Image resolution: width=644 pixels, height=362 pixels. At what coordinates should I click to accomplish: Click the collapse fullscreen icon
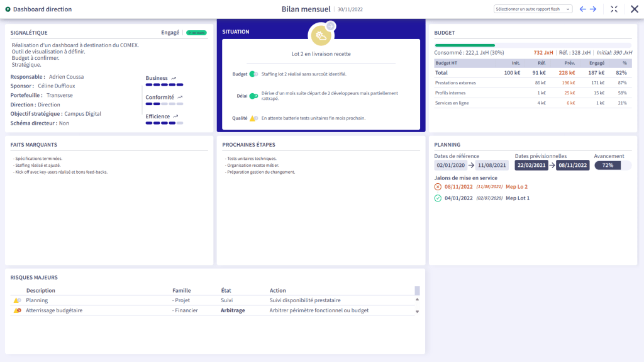pyautogui.click(x=614, y=9)
